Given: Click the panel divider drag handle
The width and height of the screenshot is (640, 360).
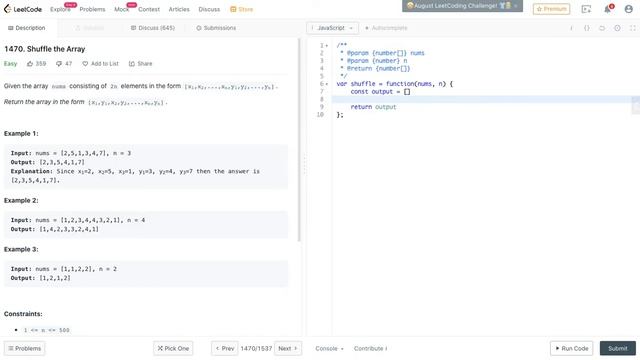Looking at the screenshot, I should (x=304, y=163).
